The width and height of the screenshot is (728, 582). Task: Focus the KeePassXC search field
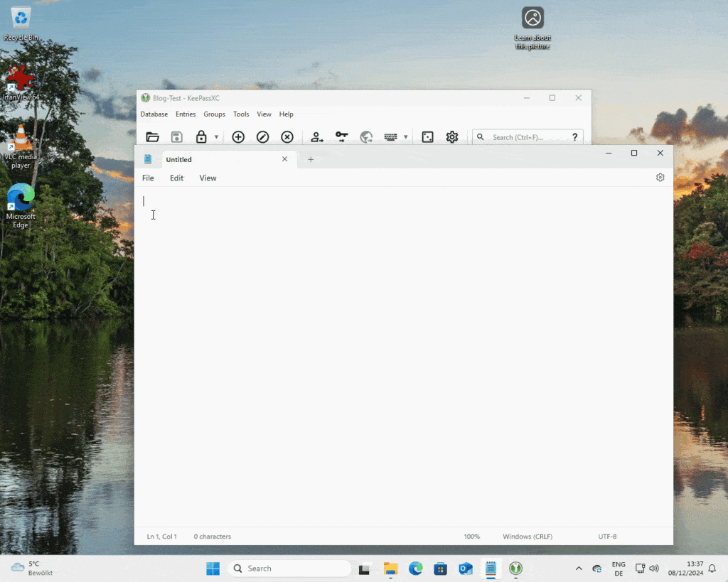click(528, 137)
